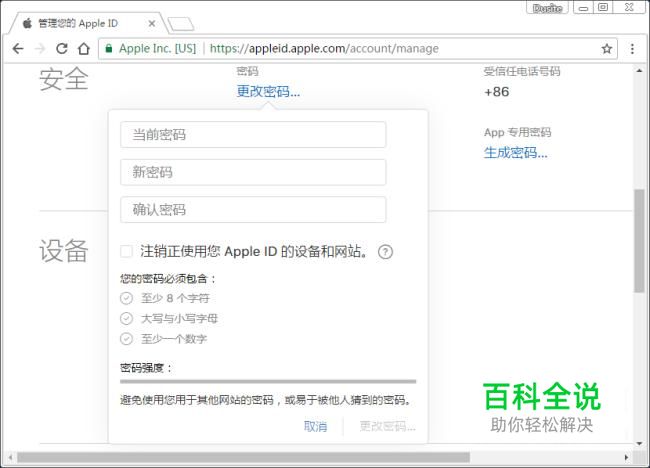The image size is (650, 468).
Task: Click the 更改密码... link under 密码
Action: click(x=268, y=91)
